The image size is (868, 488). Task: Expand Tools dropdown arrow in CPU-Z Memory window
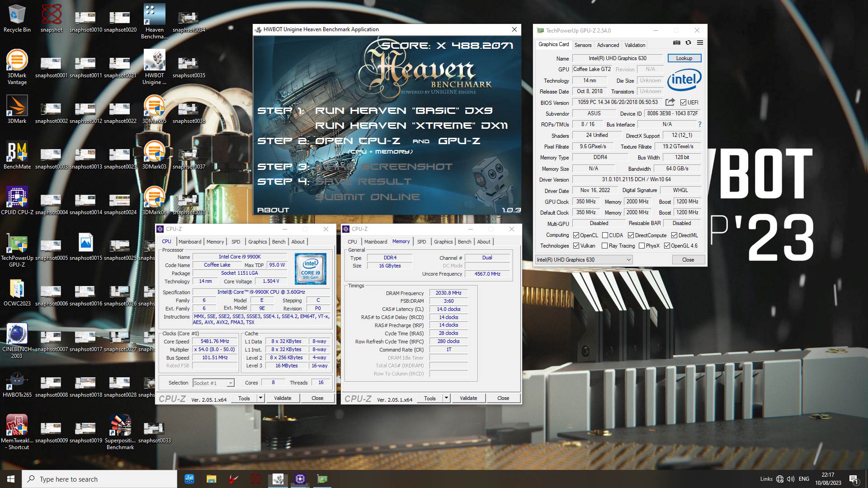(446, 398)
